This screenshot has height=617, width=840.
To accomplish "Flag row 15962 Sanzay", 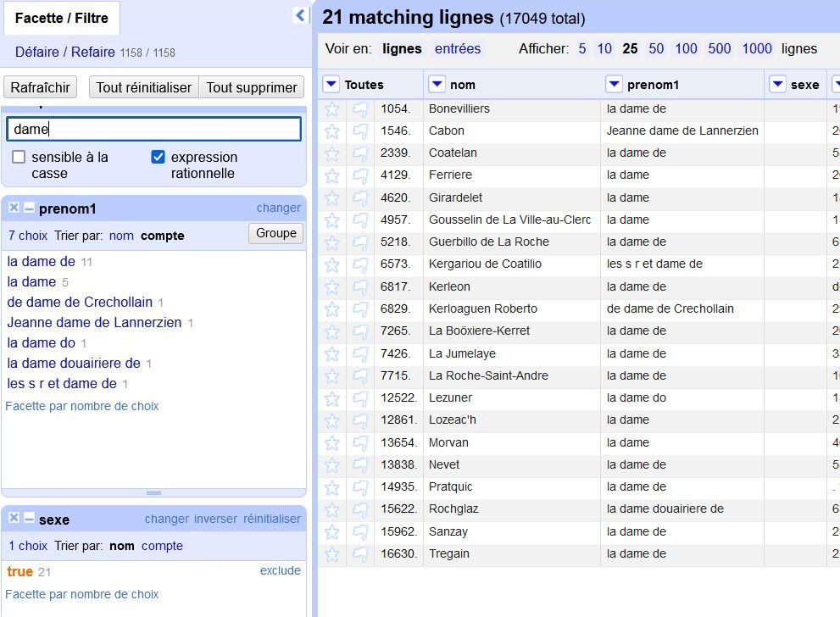I will pos(360,532).
